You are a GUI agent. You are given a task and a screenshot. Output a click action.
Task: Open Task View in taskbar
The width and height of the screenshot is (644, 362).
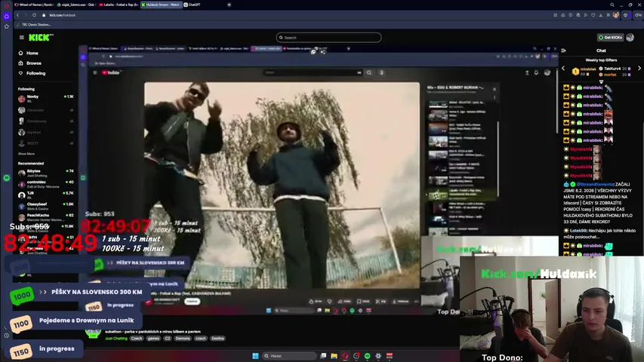coord(323,356)
